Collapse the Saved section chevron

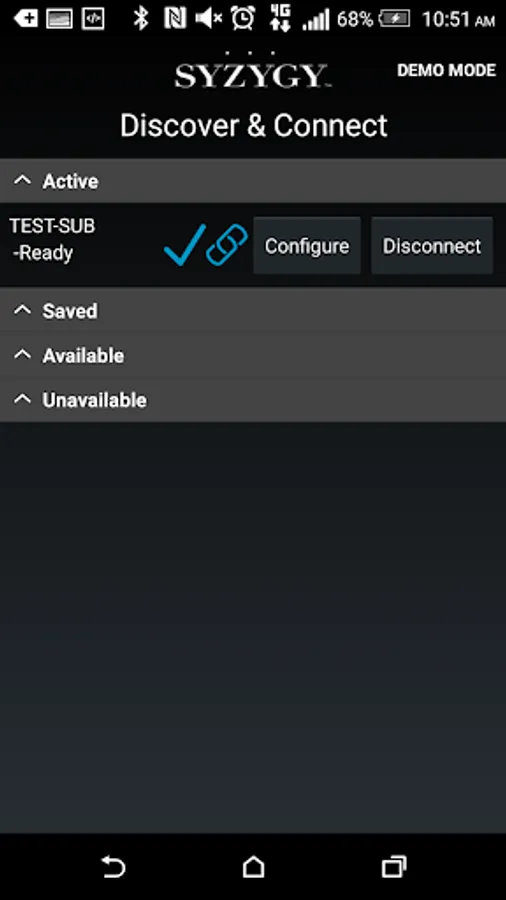pyautogui.click(x=22, y=311)
